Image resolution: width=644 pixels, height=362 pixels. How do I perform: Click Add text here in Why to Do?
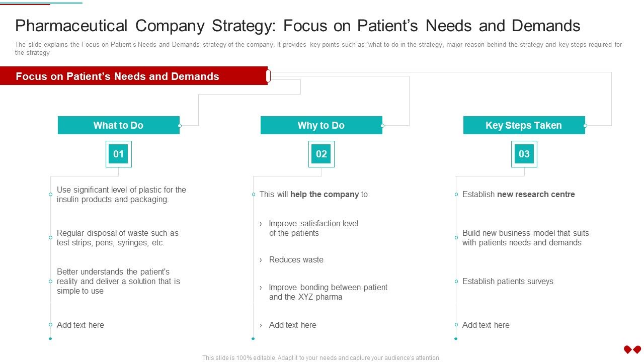coord(293,325)
